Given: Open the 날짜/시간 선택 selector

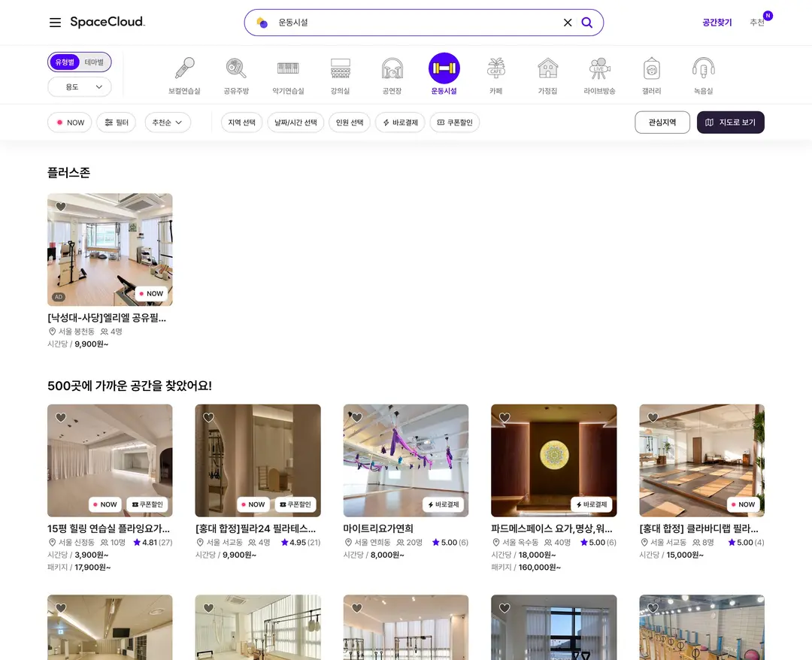Looking at the screenshot, I should click(295, 123).
